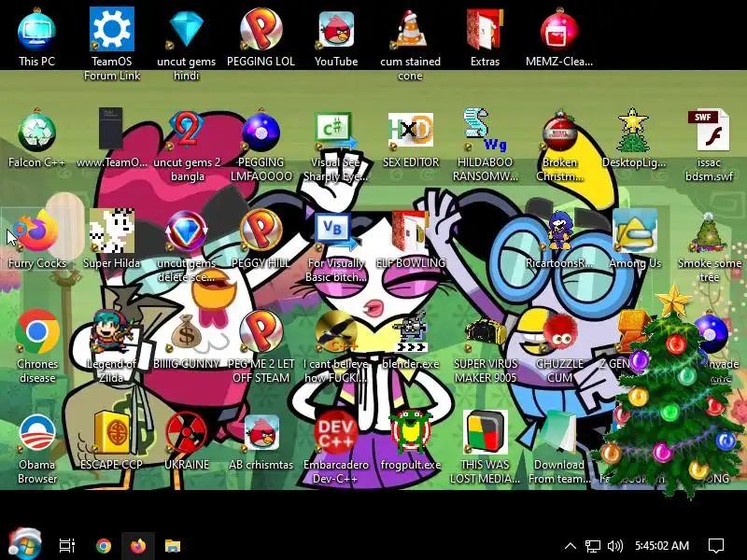747x560 pixels.
Task: Open Task View on the taskbar
Action: pos(67,546)
